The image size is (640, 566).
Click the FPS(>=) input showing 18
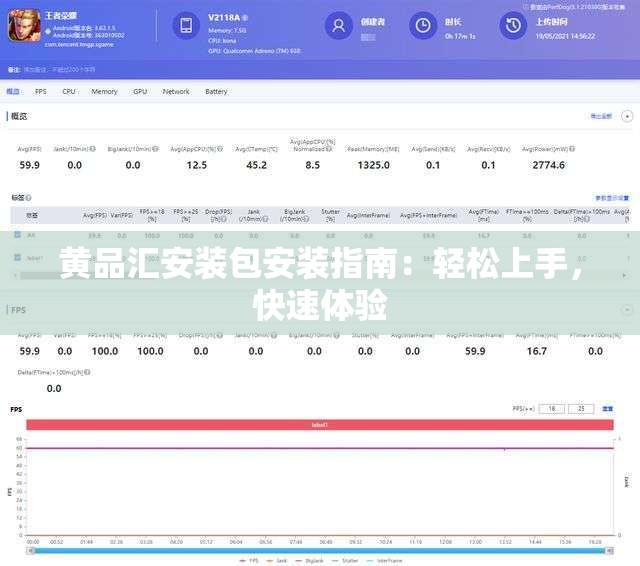pos(552,408)
